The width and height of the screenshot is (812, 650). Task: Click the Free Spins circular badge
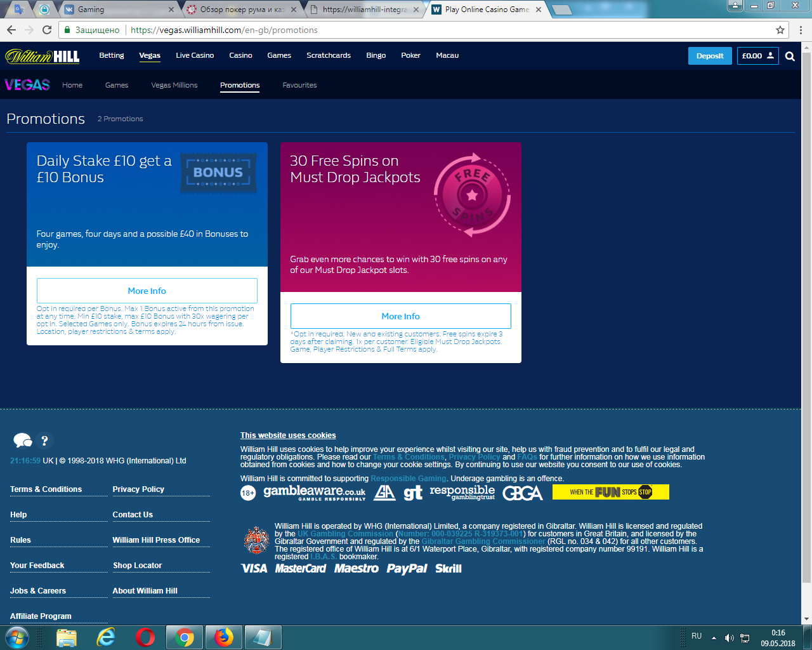[472, 195]
